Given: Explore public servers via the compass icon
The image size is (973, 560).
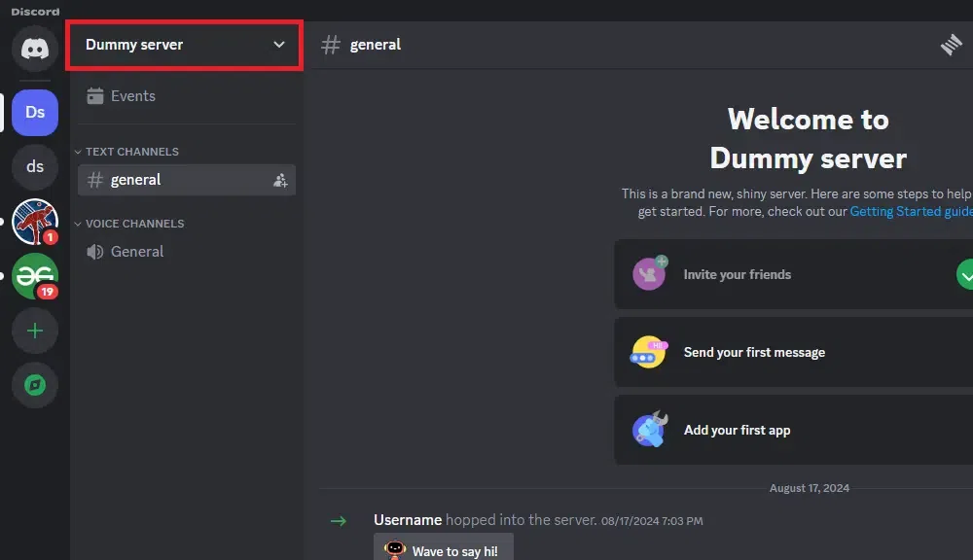Looking at the screenshot, I should pos(35,385).
